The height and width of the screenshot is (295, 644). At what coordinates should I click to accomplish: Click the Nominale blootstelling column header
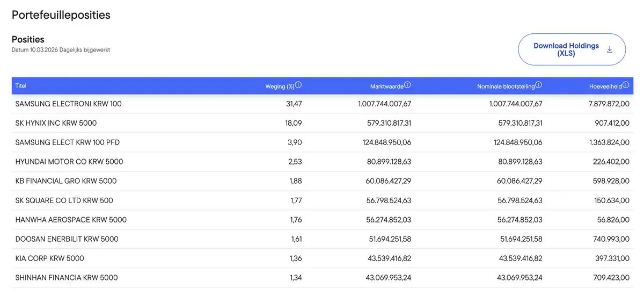pos(506,86)
